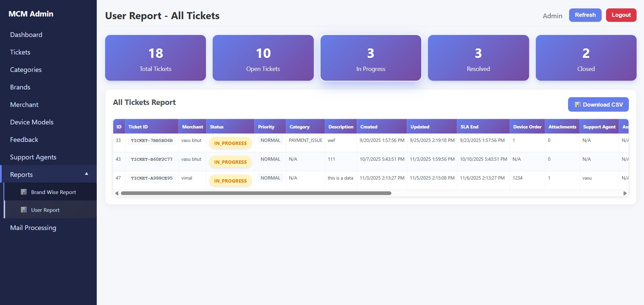Click the chart icon on Download CSV

click(x=577, y=105)
